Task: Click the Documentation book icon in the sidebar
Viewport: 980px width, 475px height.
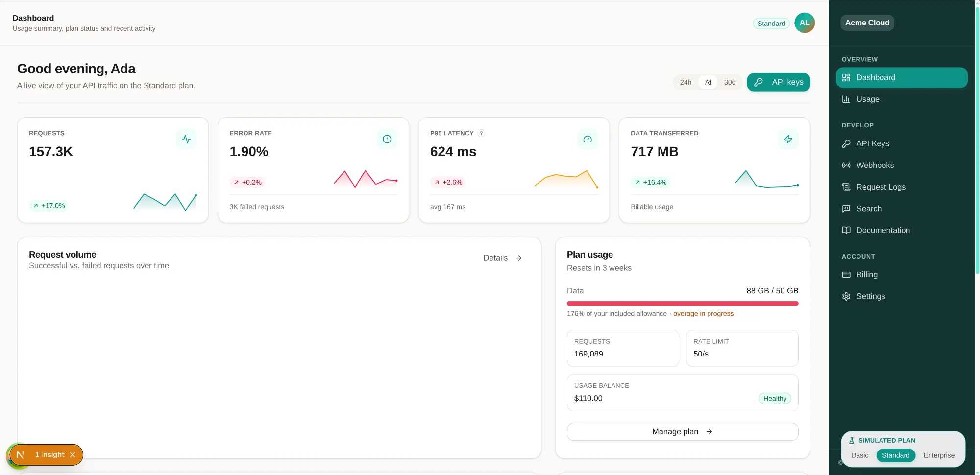Action: pos(846,230)
